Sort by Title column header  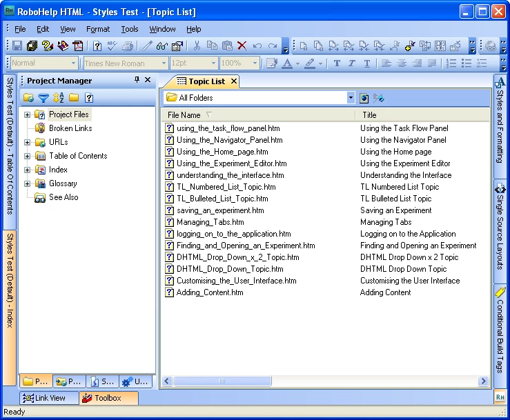(x=422, y=115)
